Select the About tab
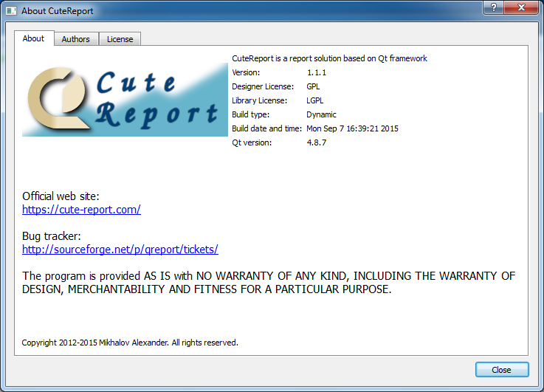Viewport: 544px width, 392px height. pos(33,38)
